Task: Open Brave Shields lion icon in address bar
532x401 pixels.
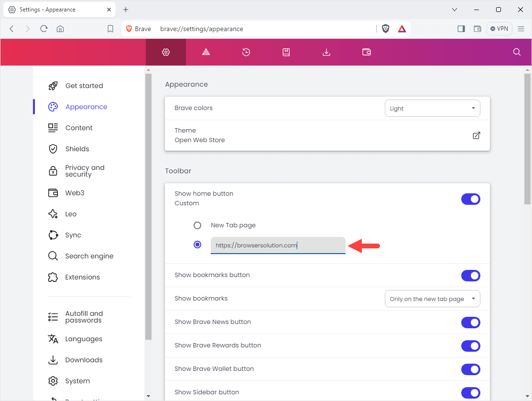Action: pyautogui.click(x=385, y=29)
